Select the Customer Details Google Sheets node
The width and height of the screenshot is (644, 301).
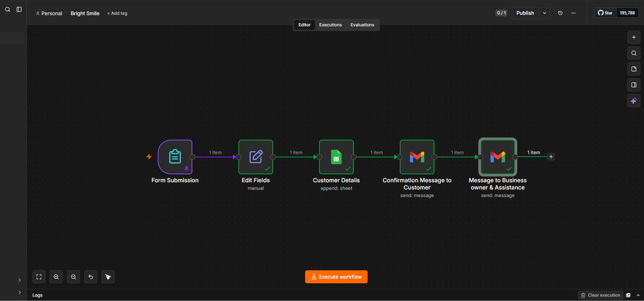(336, 157)
